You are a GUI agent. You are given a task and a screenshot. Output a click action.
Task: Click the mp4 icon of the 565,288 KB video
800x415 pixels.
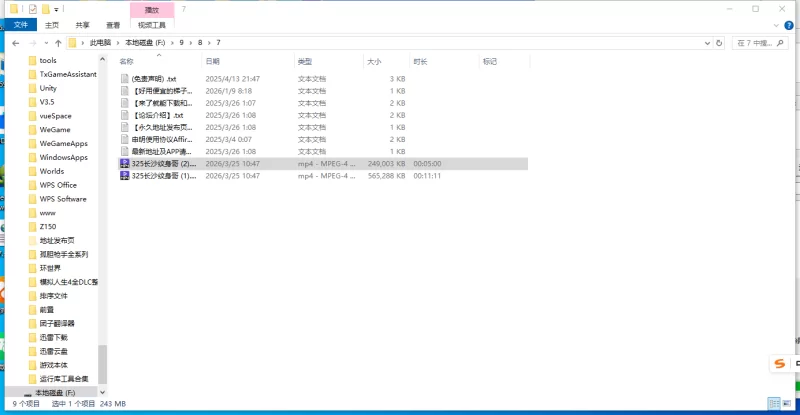[x=124, y=176]
